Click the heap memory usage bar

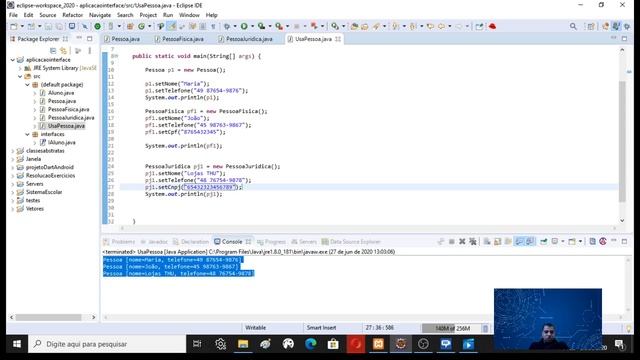(x=451, y=328)
